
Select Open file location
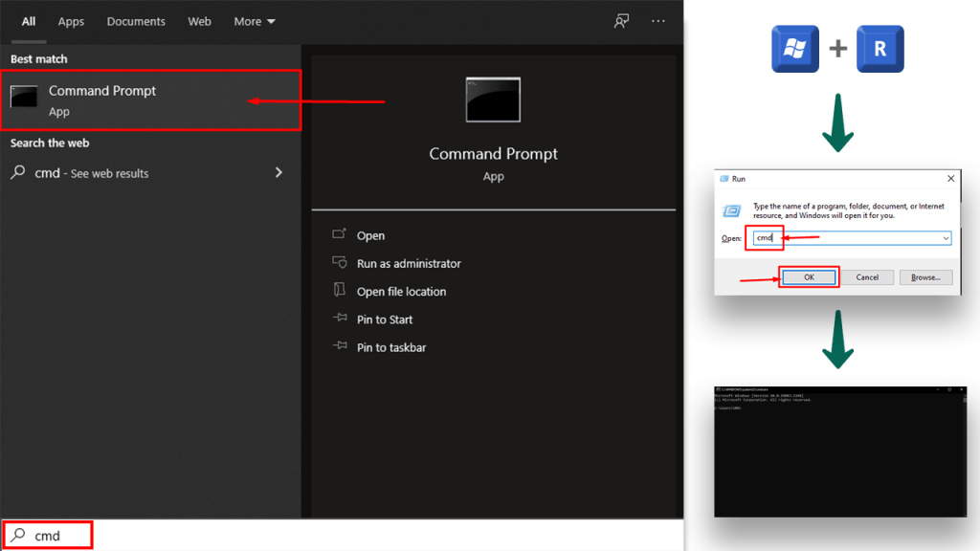[401, 292]
